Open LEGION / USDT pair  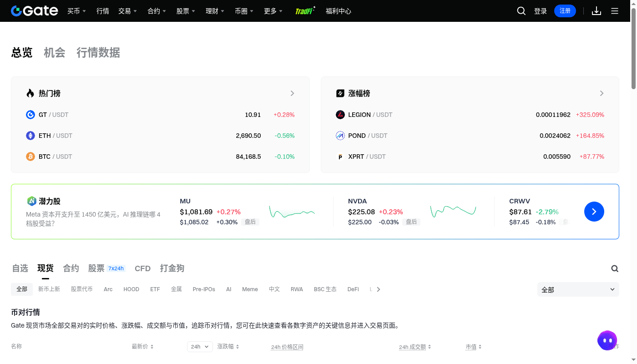pyautogui.click(x=370, y=115)
